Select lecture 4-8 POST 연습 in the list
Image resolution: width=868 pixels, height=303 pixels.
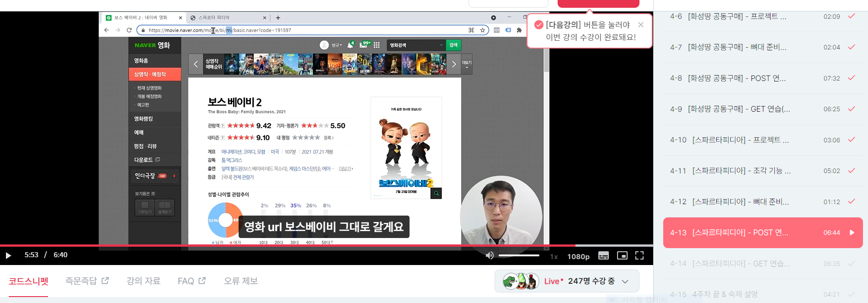(763, 78)
